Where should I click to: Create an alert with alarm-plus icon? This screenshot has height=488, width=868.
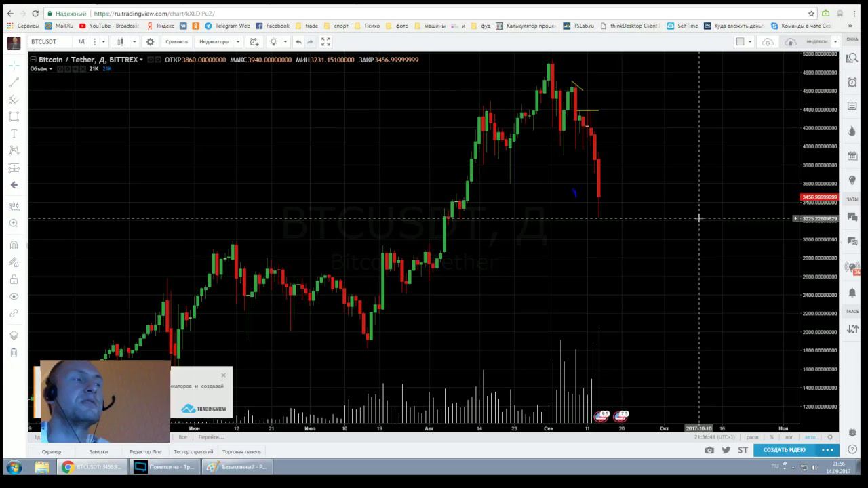[254, 41]
